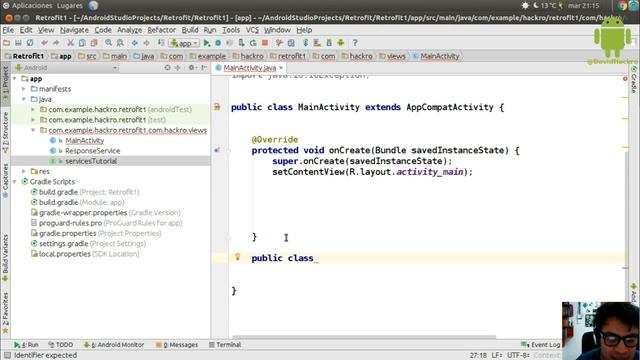Open the Navigate menu
Image resolution: width=640 pixels, height=360 pixels.
point(74,30)
